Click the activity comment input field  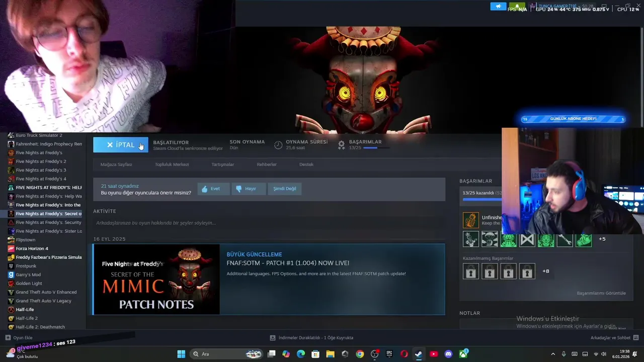coord(269,223)
